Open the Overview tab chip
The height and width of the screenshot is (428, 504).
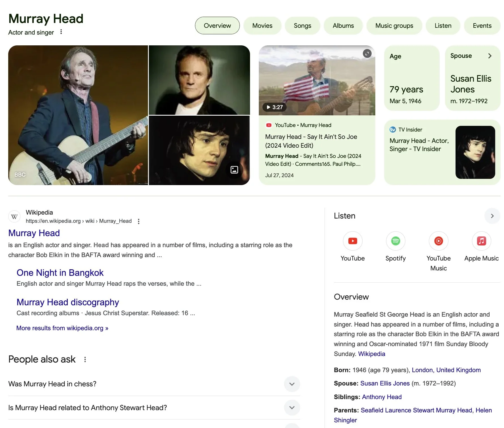[217, 26]
